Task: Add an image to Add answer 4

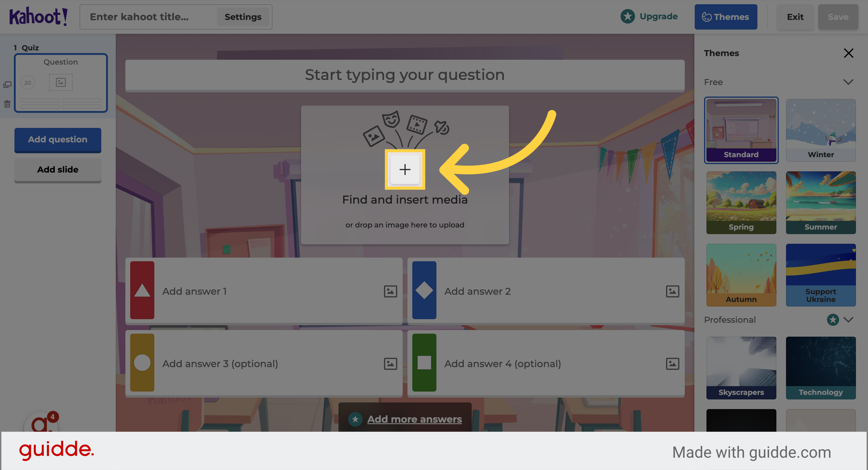Action: click(x=672, y=364)
